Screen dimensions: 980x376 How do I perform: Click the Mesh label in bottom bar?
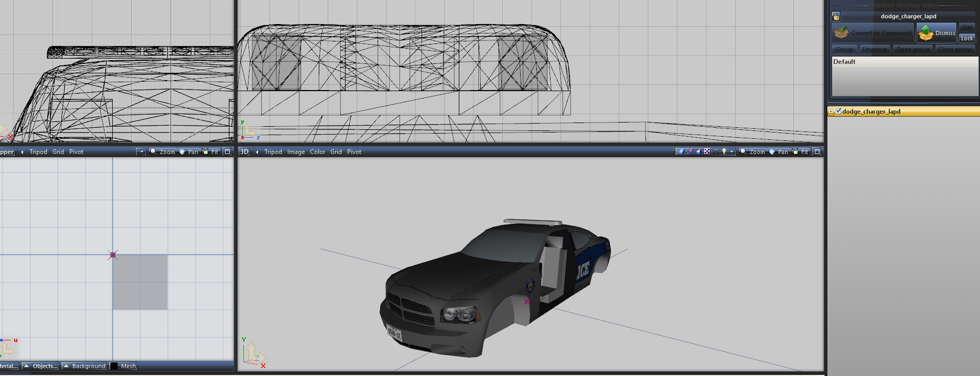click(128, 366)
